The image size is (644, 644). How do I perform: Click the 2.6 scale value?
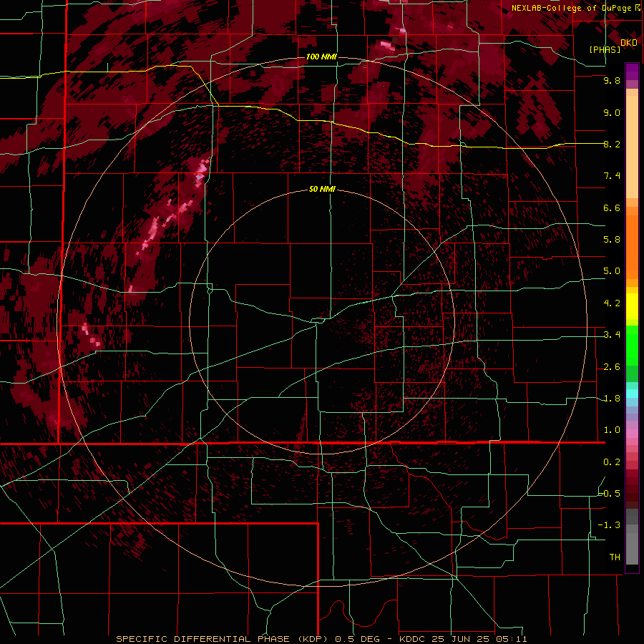click(x=612, y=367)
